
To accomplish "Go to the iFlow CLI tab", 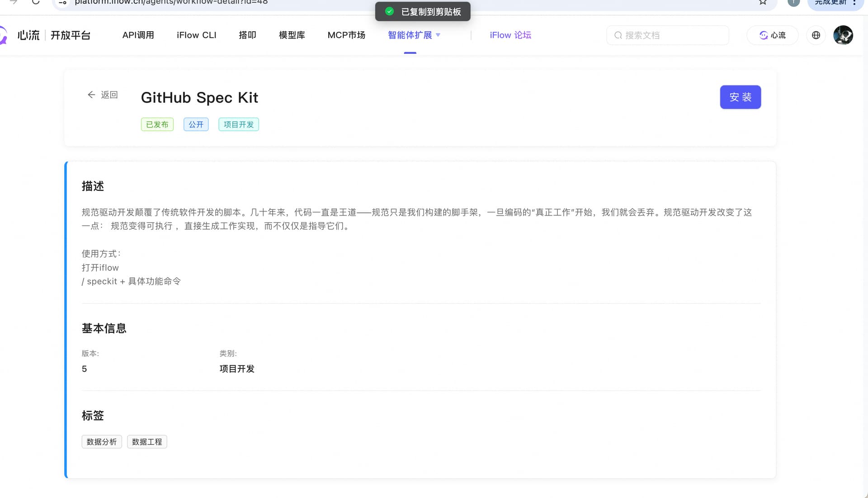I will 196,35.
